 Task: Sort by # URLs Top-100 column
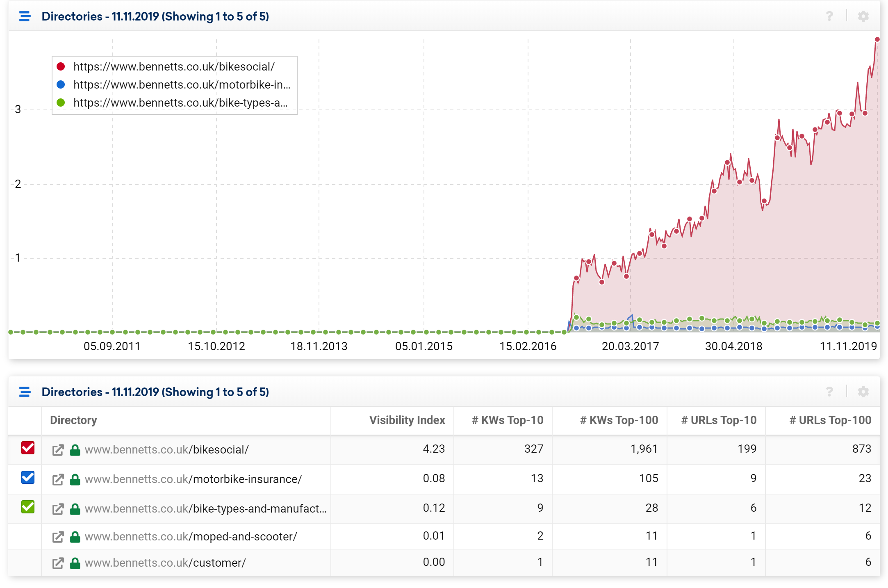click(x=830, y=420)
